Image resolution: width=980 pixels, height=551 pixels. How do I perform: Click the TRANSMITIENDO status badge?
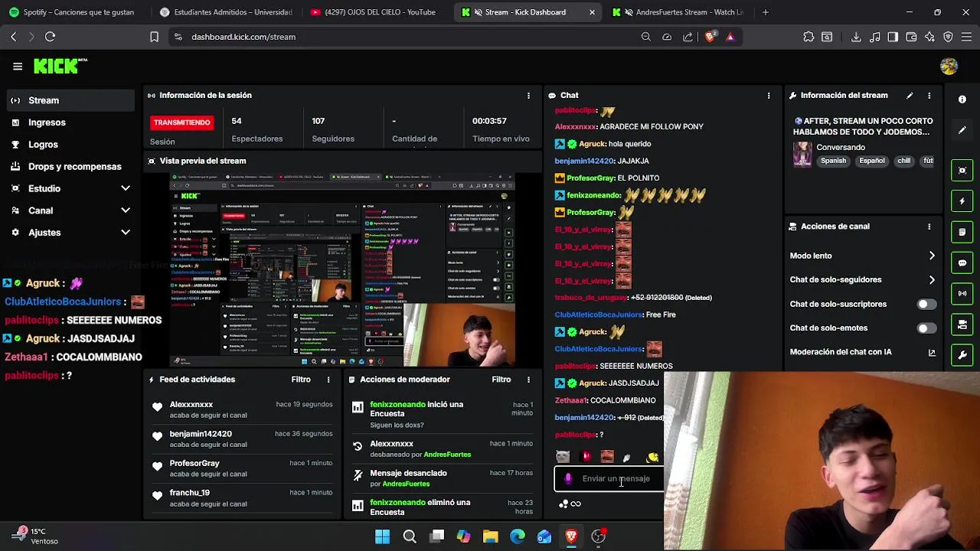[x=181, y=122]
